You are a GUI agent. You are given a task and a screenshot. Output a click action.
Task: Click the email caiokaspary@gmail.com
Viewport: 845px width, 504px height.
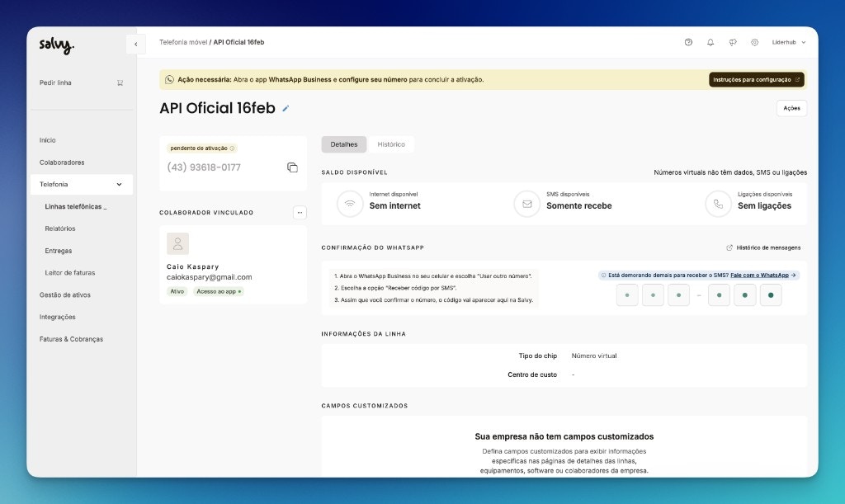(x=209, y=277)
